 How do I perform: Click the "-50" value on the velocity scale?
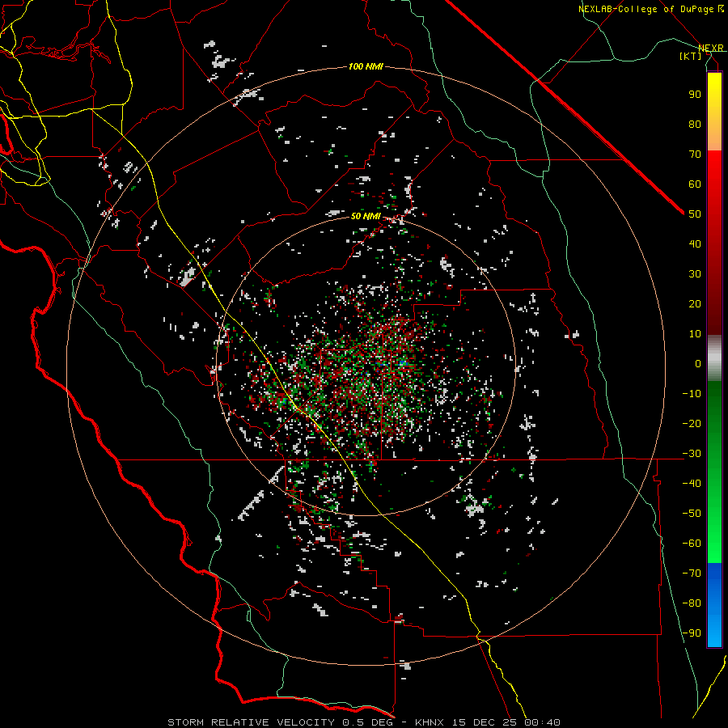(692, 514)
